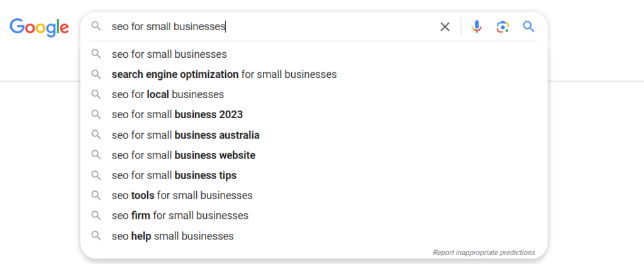644x264 pixels.
Task: Click magnifier icon beside "seo tools" suggestion
Action: coord(96,195)
